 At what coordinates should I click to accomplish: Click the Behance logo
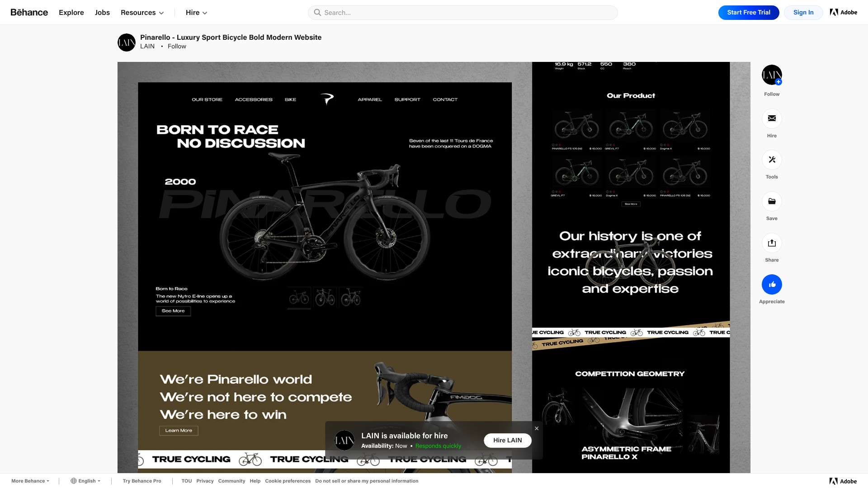tap(29, 13)
